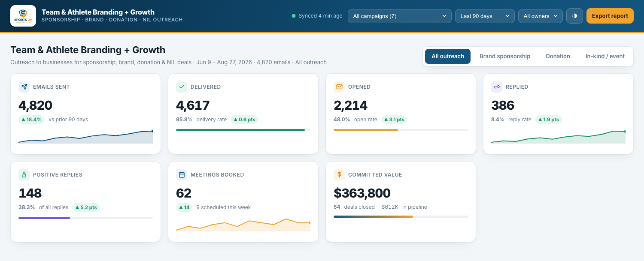Click the Committed Value dollar icon
644x261 pixels.
339,174
